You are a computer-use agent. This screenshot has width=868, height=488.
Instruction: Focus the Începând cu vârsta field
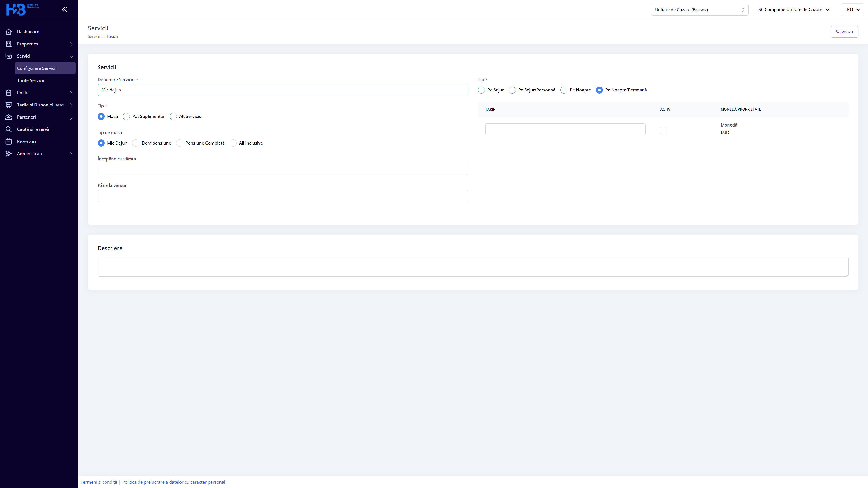(283, 169)
